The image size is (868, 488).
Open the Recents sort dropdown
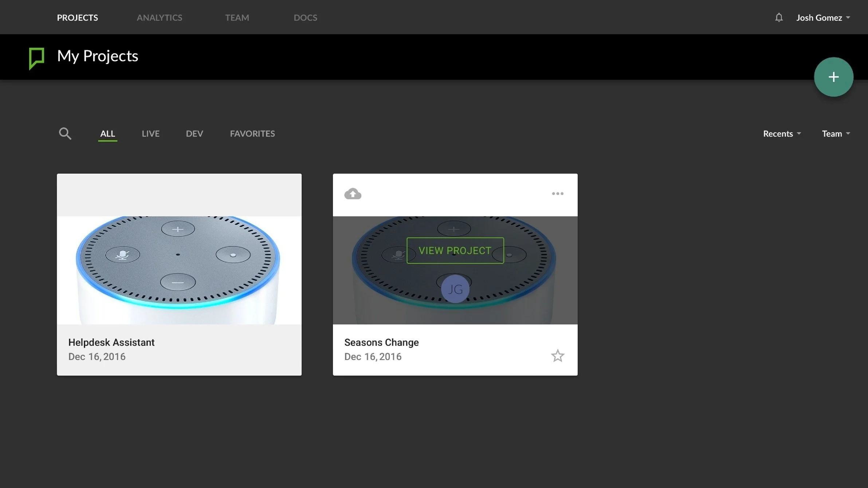tap(782, 134)
